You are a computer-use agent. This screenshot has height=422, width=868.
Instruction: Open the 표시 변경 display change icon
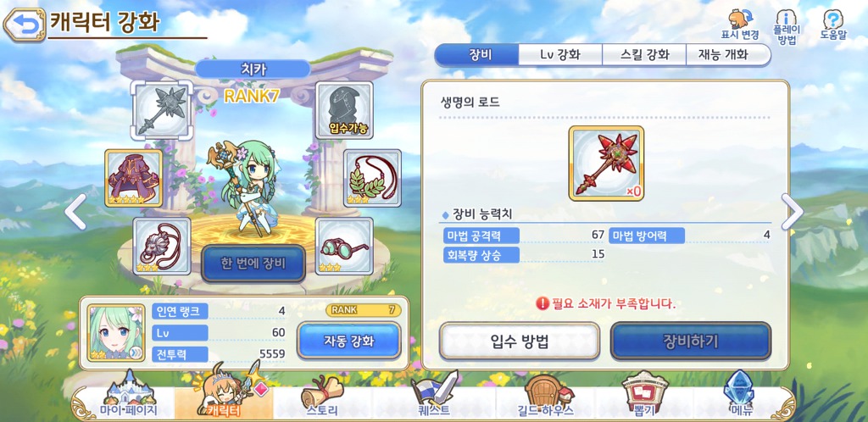[739, 25]
